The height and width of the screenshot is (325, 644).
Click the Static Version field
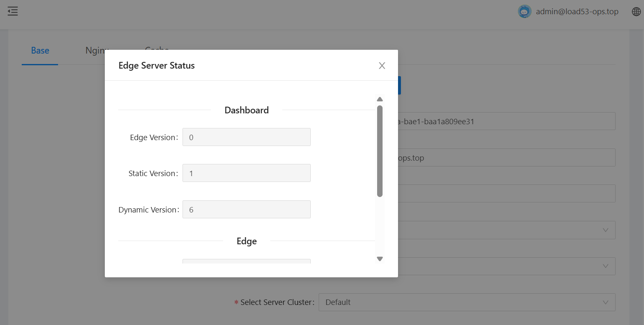pyautogui.click(x=246, y=173)
